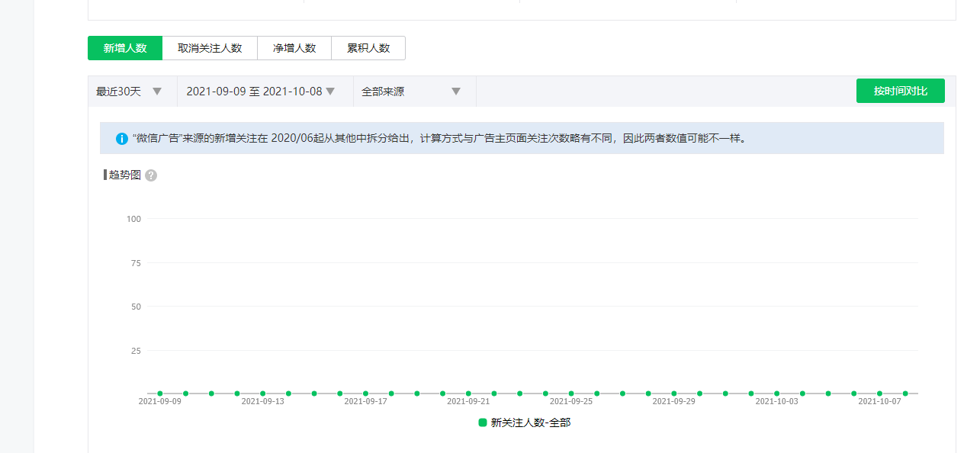Image resolution: width=980 pixels, height=453 pixels.
Task: Click the chart point at 2021-09-25
Action: [x=571, y=394]
